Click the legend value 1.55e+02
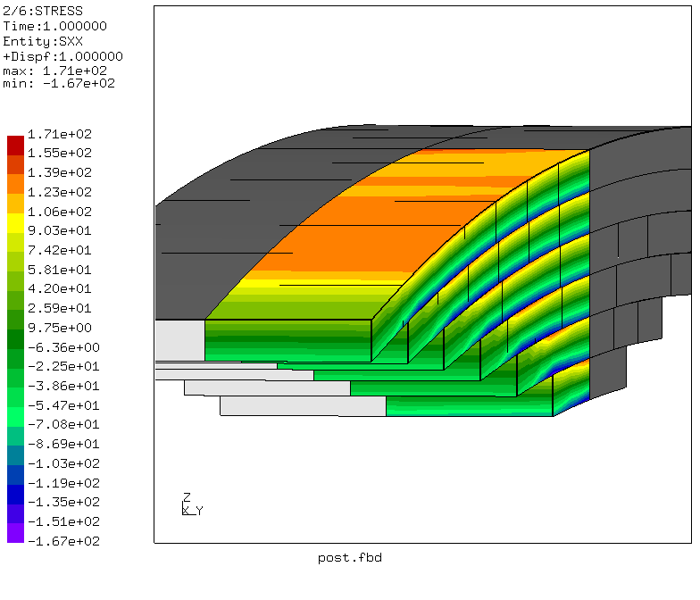The height and width of the screenshot is (600, 700). tap(59, 154)
